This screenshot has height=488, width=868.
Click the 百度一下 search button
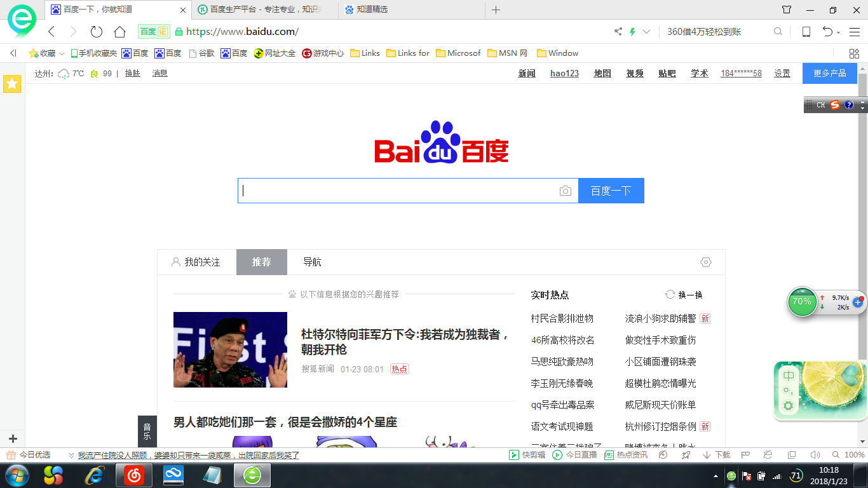click(x=611, y=191)
